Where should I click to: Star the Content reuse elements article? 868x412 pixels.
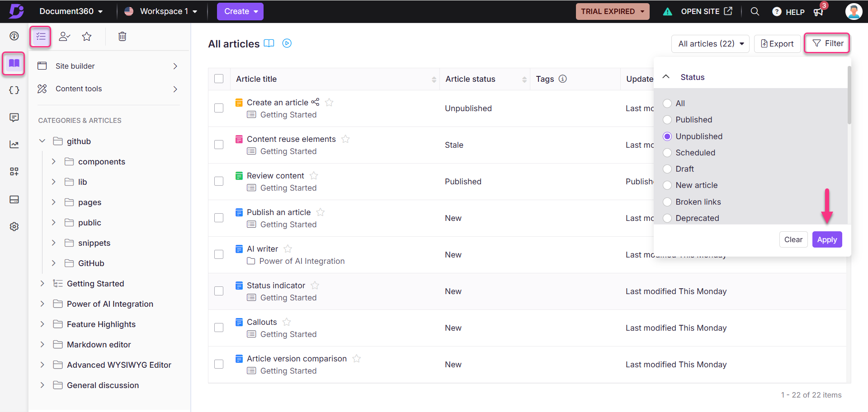pos(345,139)
